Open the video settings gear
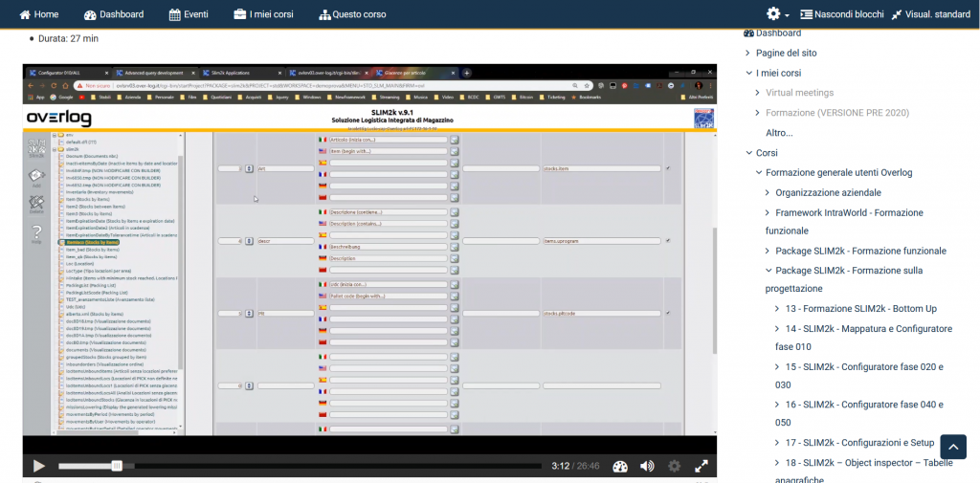 [x=674, y=466]
